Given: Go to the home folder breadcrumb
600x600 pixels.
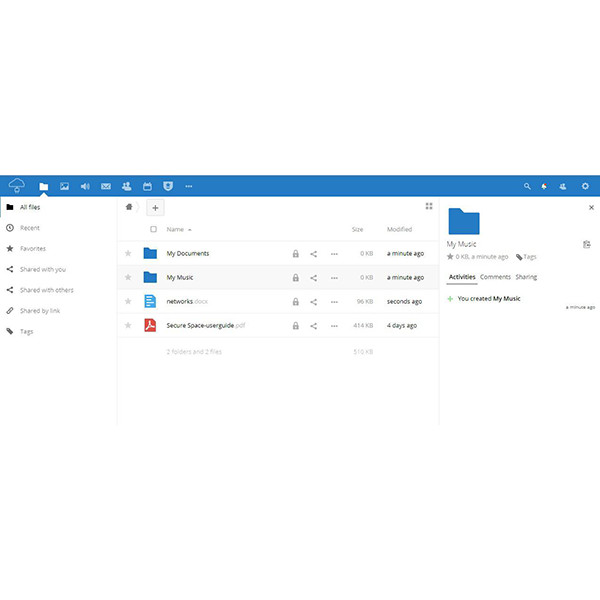Looking at the screenshot, I should pos(128,207).
